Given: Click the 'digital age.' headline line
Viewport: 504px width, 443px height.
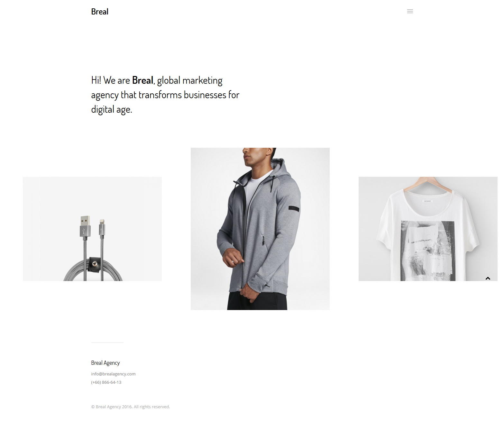Looking at the screenshot, I should (x=112, y=109).
